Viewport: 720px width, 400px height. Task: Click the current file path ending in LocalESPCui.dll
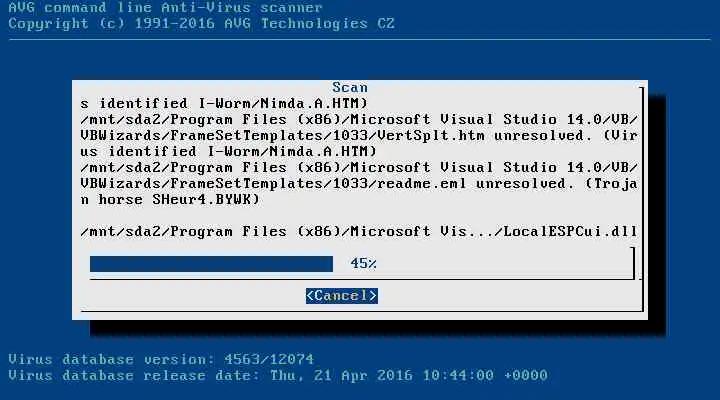tap(359, 231)
